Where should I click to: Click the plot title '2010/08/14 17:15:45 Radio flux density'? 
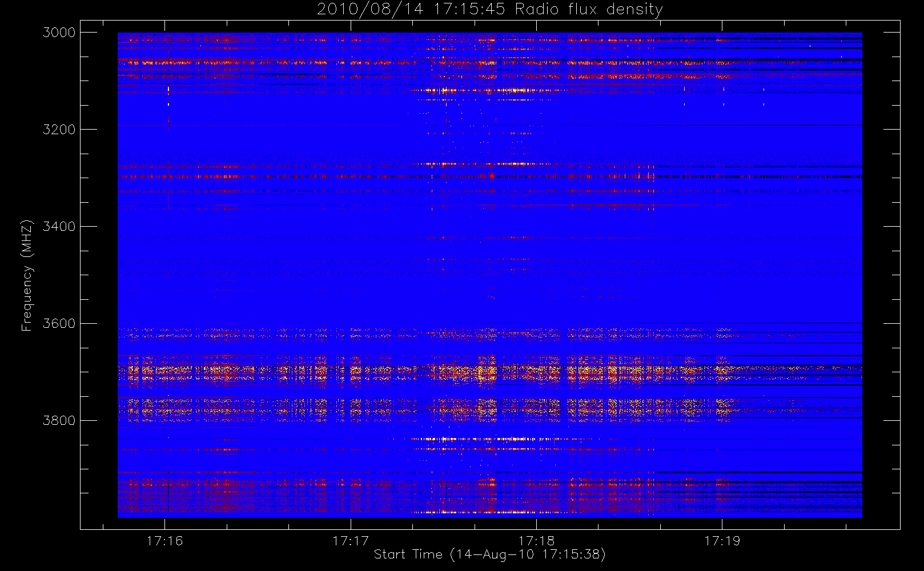tap(490, 10)
